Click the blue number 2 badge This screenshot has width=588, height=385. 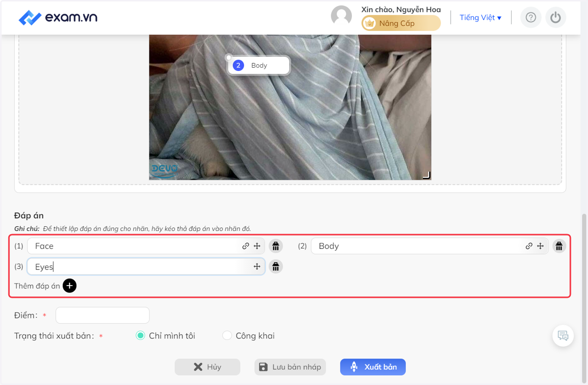pos(239,65)
